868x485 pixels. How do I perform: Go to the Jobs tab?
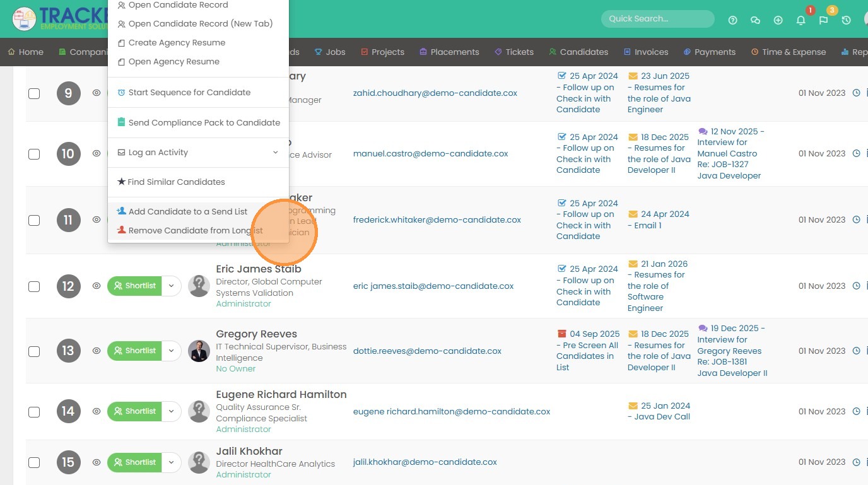pyautogui.click(x=330, y=52)
